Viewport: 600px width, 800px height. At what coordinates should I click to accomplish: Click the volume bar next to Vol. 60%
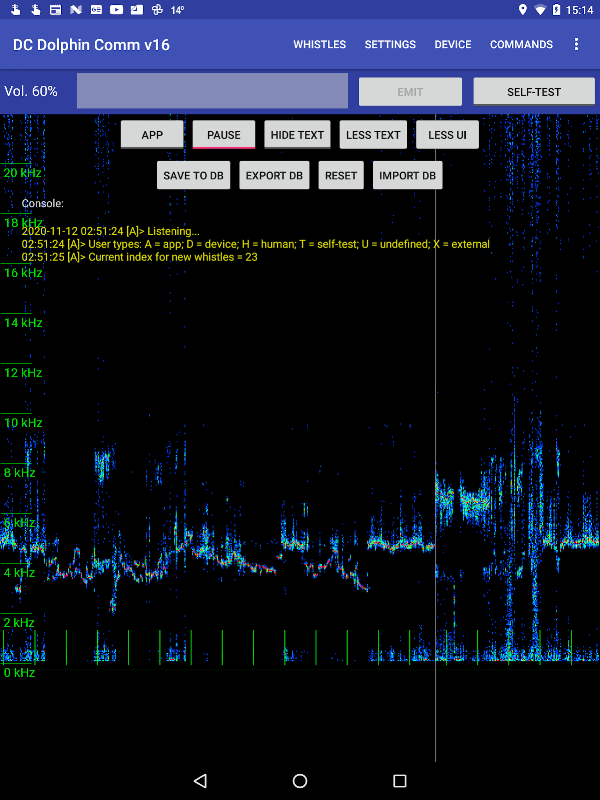pyautogui.click(x=212, y=91)
